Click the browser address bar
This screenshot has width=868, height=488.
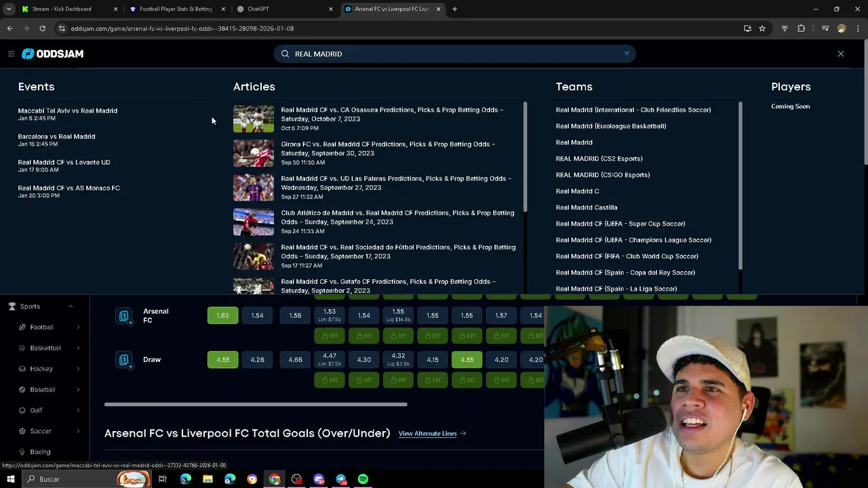[x=400, y=28]
